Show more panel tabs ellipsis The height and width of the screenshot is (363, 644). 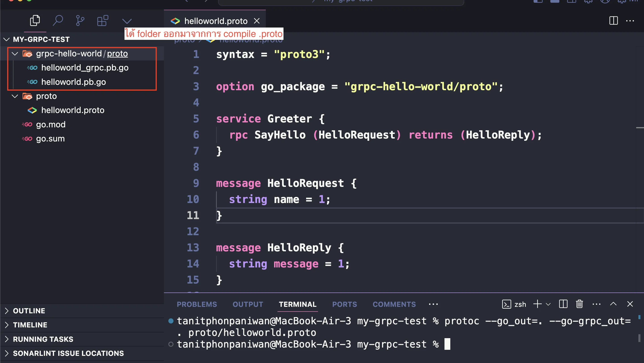pyautogui.click(x=433, y=304)
